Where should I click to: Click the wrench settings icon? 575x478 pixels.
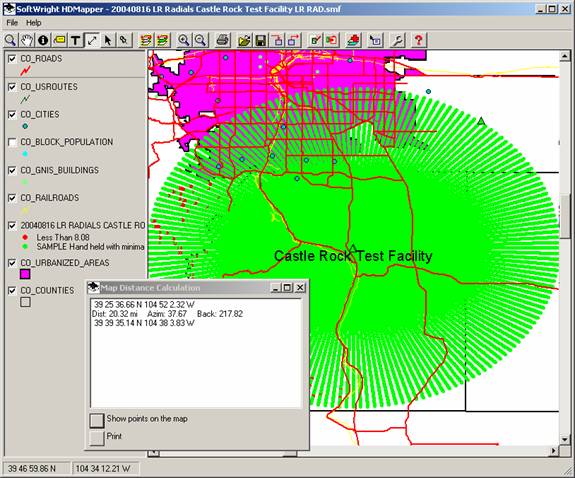[398, 40]
